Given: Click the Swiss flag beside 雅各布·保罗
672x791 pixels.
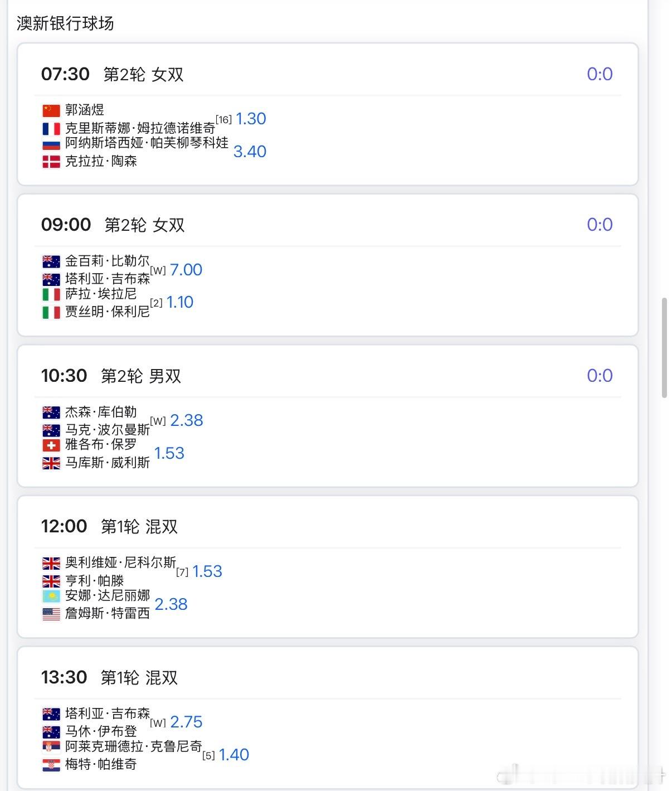Looking at the screenshot, I should click(x=51, y=445).
